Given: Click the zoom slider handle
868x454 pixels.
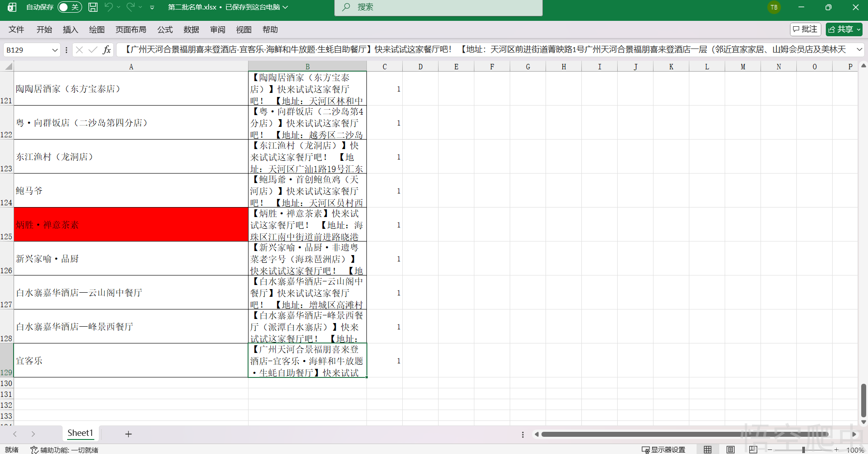Looking at the screenshot, I should [803, 449].
